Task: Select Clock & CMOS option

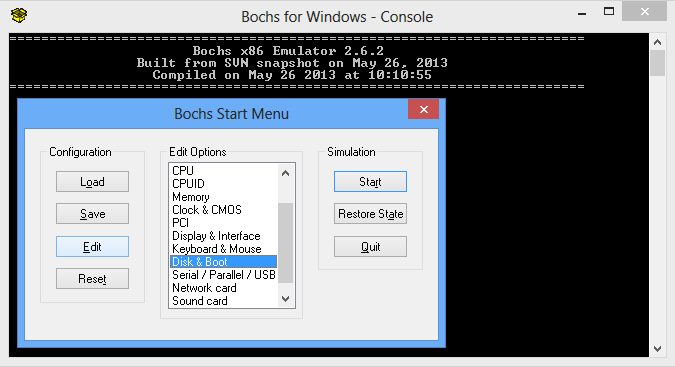Action: [224, 210]
